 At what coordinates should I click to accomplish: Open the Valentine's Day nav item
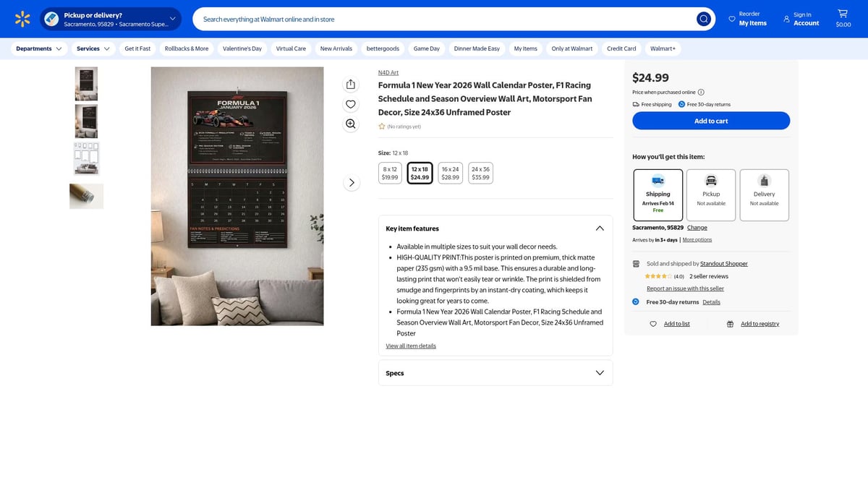click(x=242, y=48)
